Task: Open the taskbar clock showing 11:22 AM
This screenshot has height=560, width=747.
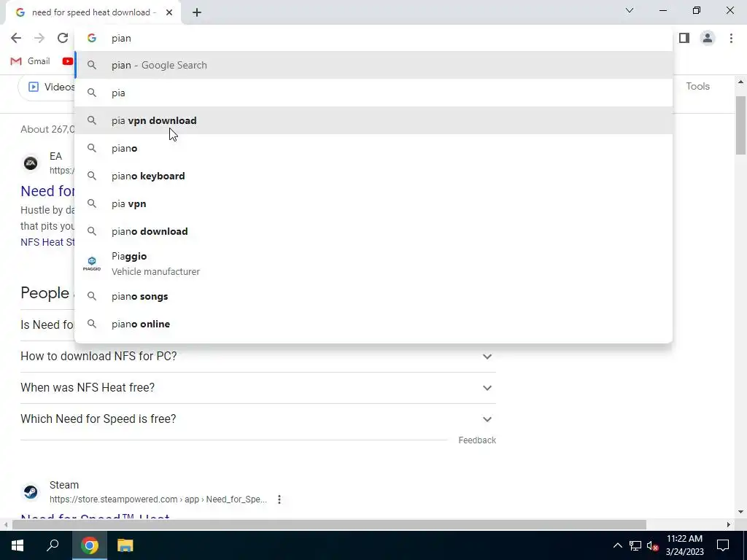Action: [x=684, y=545]
